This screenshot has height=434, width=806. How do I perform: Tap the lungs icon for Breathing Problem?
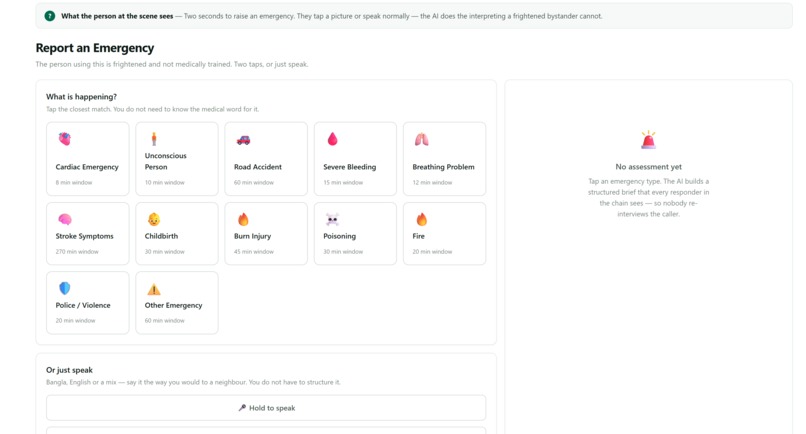pos(422,139)
